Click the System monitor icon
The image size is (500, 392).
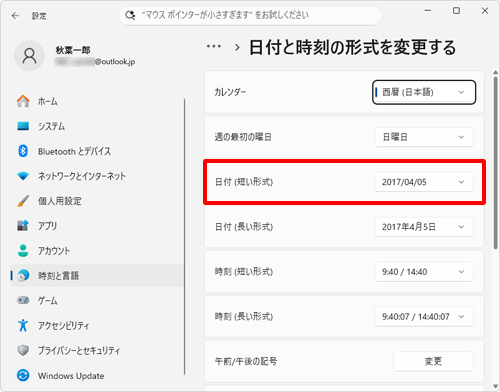23,126
